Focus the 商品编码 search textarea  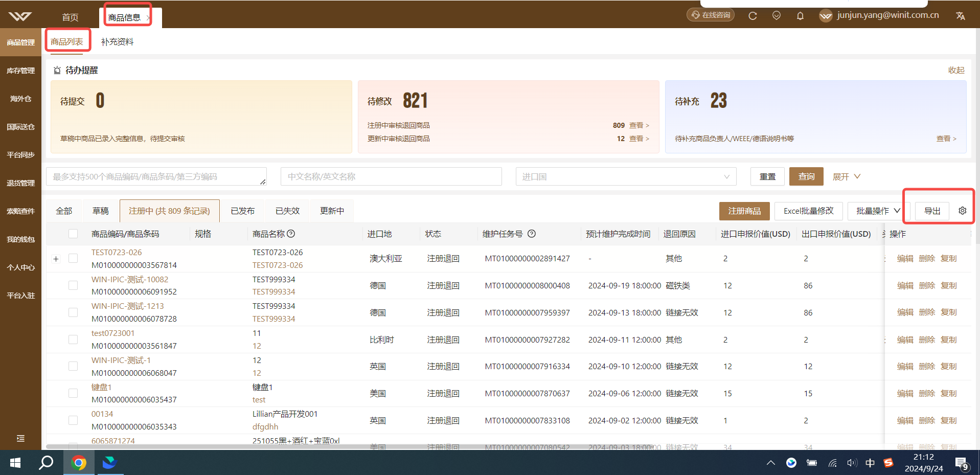156,176
